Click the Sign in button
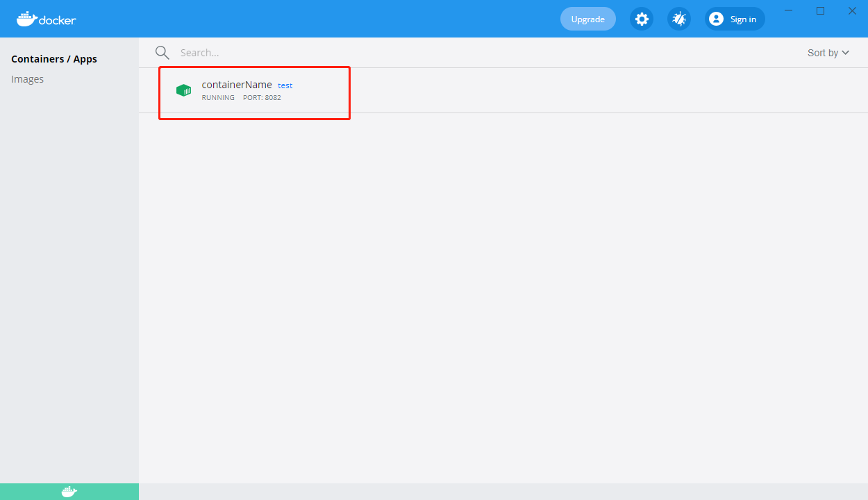This screenshot has height=500, width=868. click(x=735, y=19)
